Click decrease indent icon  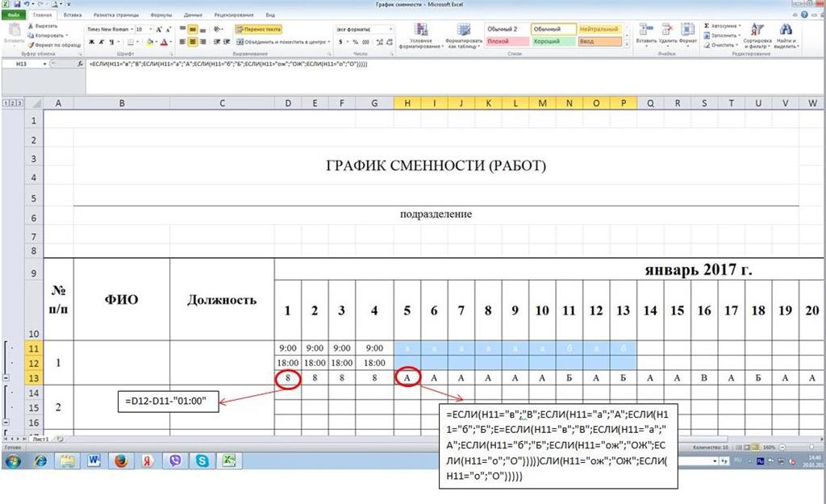tap(217, 42)
